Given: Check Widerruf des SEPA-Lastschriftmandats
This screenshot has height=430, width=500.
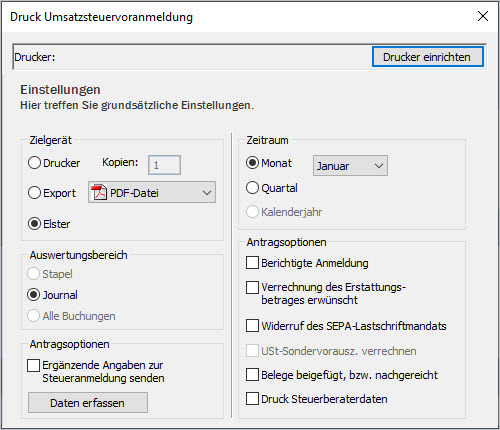Looking at the screenshot, I should click(252, 326).
